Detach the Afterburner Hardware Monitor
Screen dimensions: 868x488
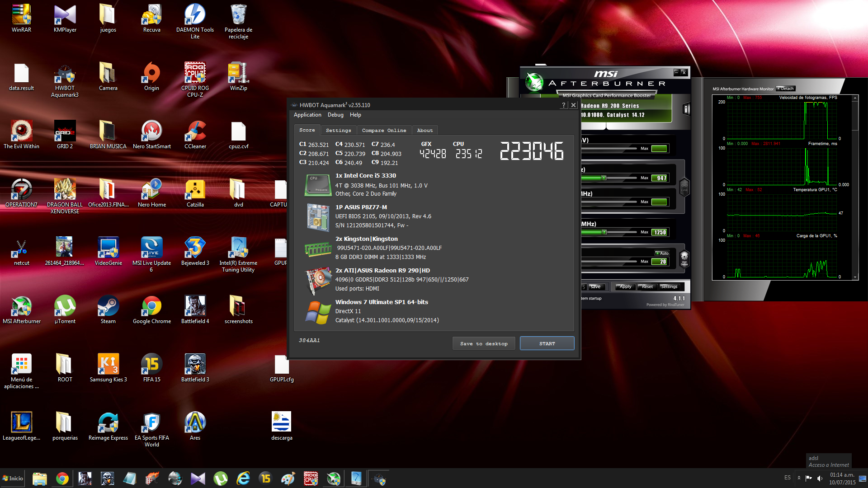[786, 89]
